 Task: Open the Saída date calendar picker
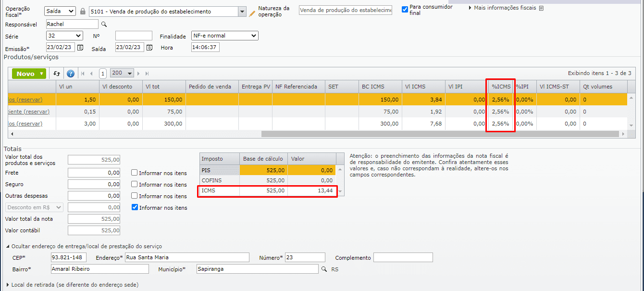[149, 47]
